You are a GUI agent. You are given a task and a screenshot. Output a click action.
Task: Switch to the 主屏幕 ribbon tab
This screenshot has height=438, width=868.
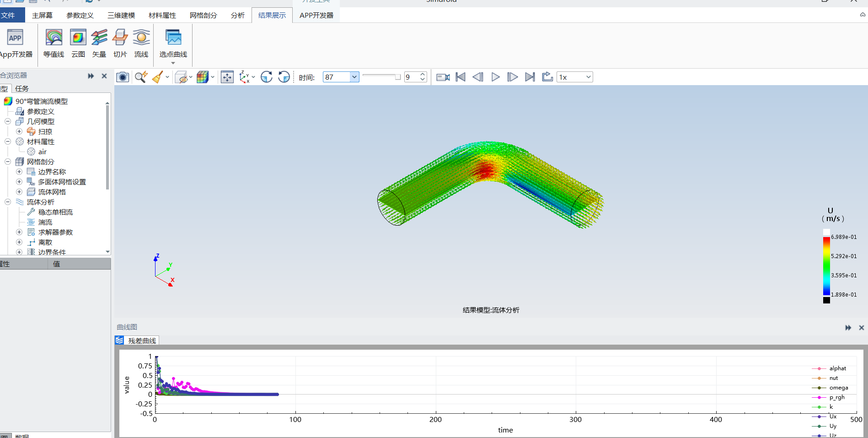click(42, 15)
